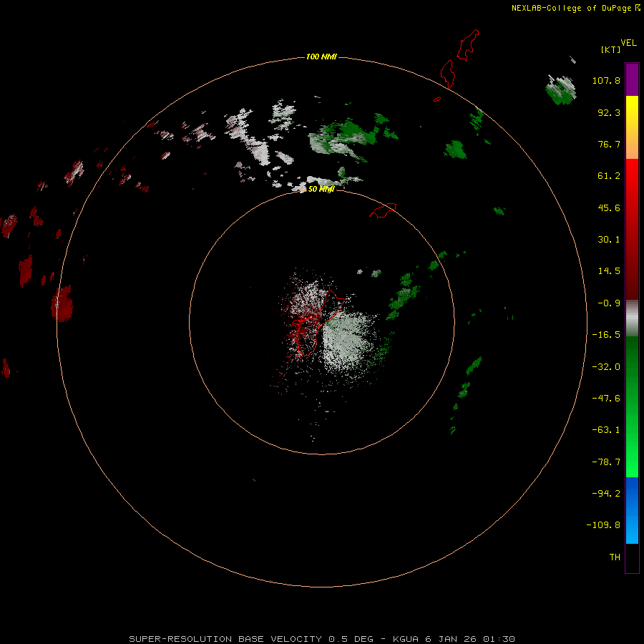Click the 50 NMI range ring label
644x644 pixels.
tap(321, 189)
